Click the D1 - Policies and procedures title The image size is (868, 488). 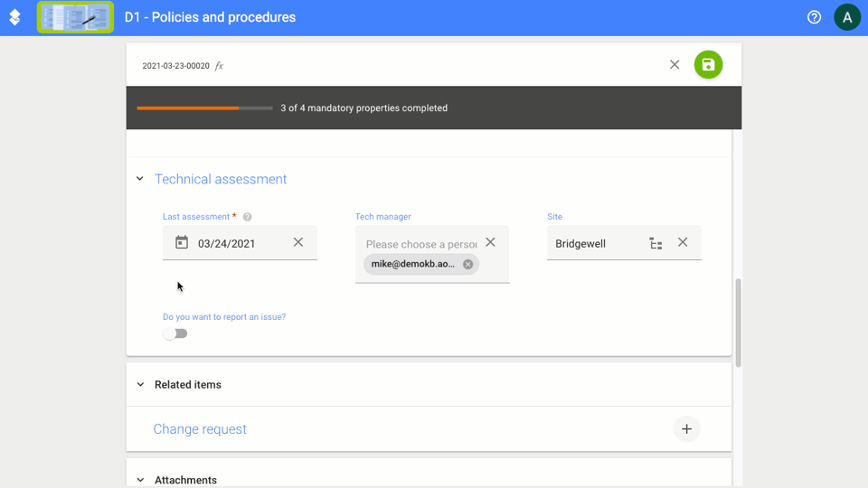tap(211, 17)
